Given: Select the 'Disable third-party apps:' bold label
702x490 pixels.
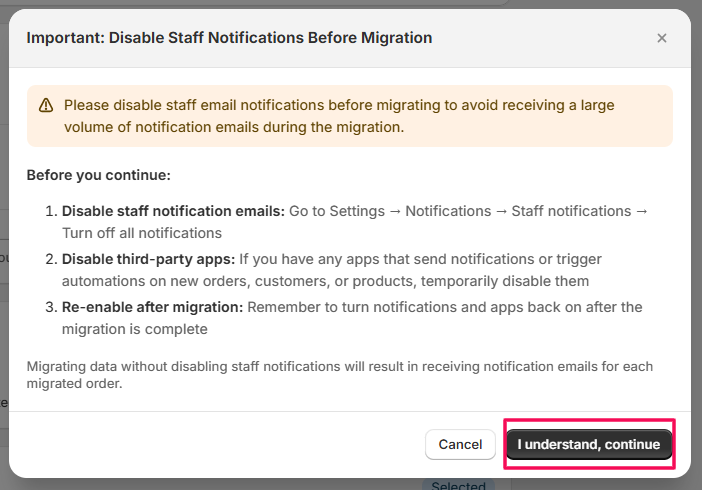Looking at the screenshot, I should click(146, 259).
